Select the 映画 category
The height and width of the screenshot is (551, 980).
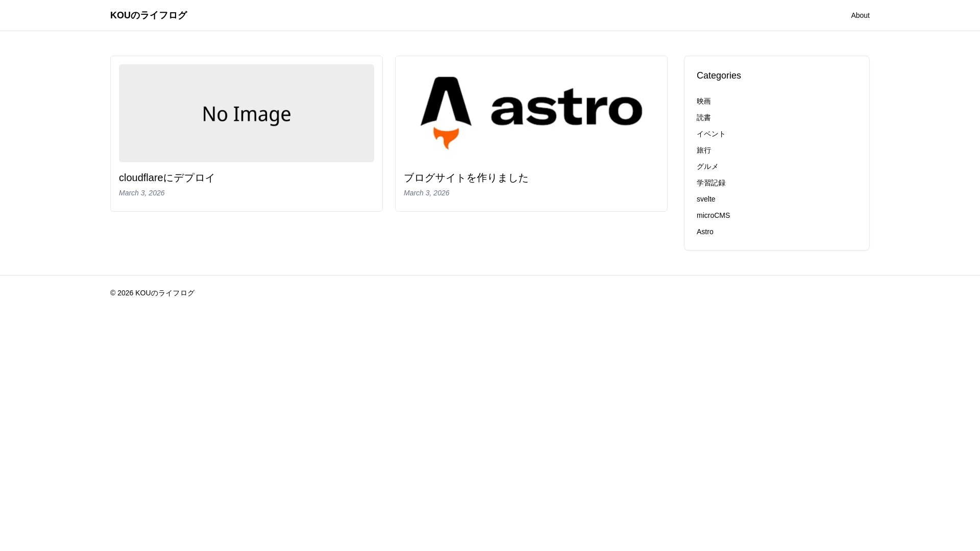click(x=704, y=101)
